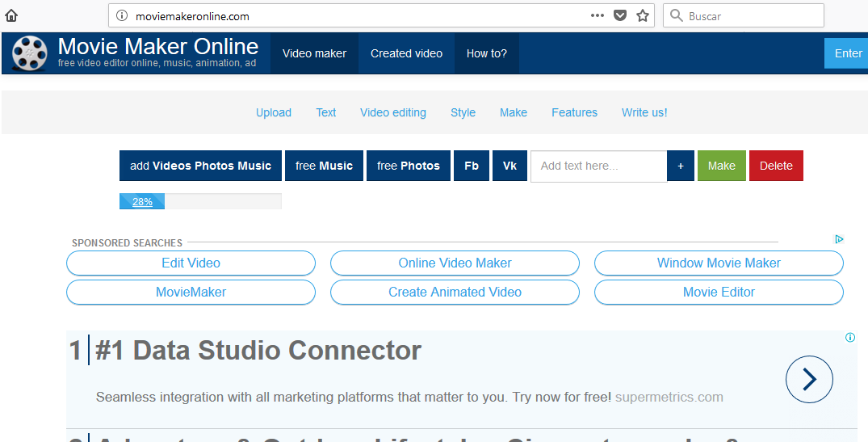
Task: Open the Write us! link
Action: [x=644, y=112]
